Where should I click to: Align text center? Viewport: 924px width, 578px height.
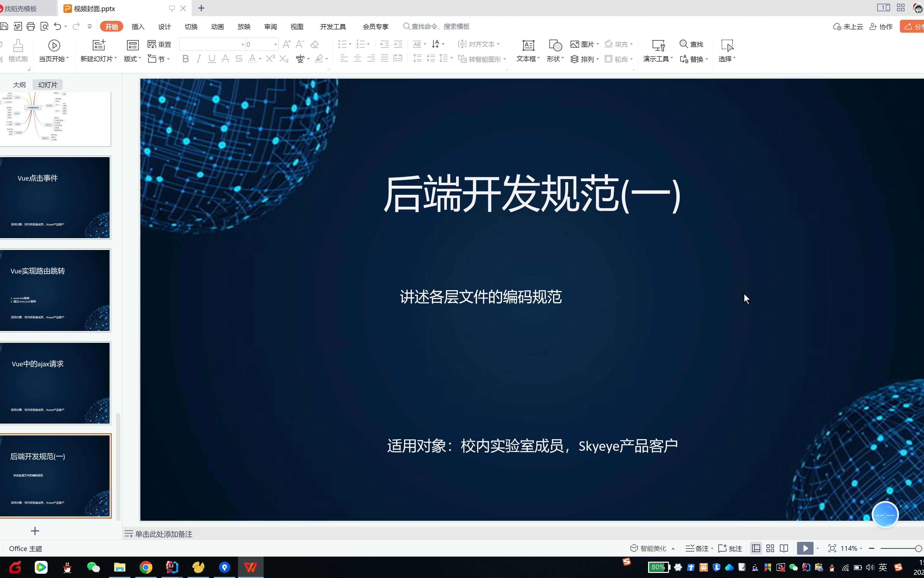tap(358, 59)
